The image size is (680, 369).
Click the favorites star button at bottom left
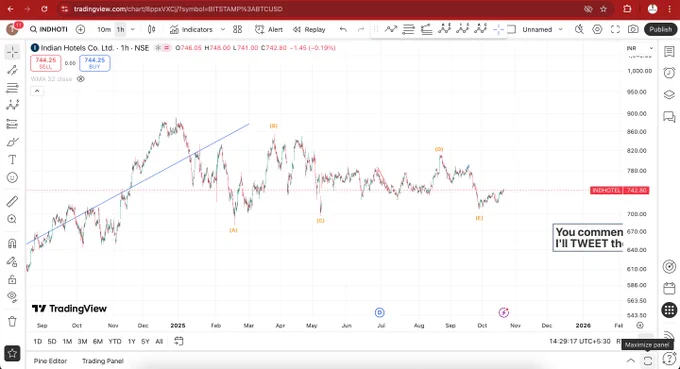pos(12,353)
